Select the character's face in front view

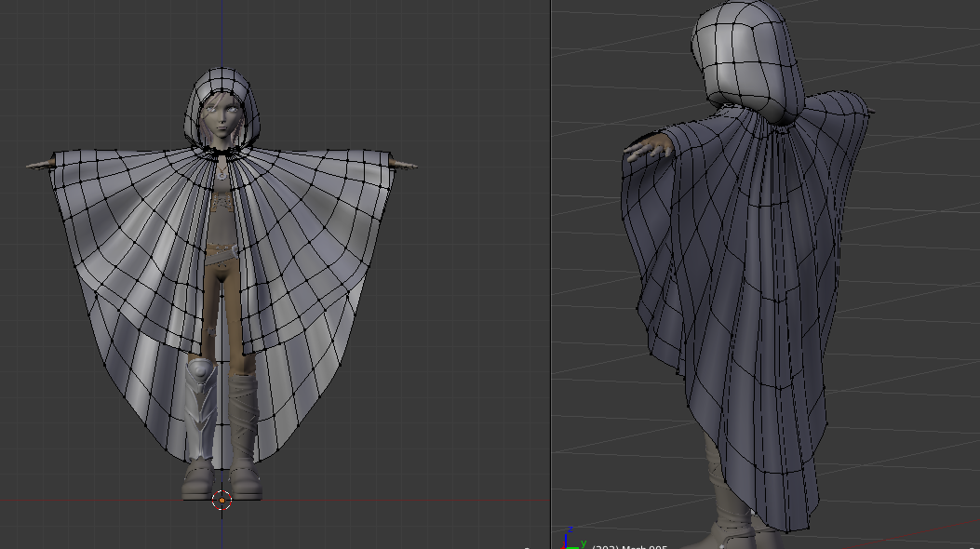[x=221, y=116]
